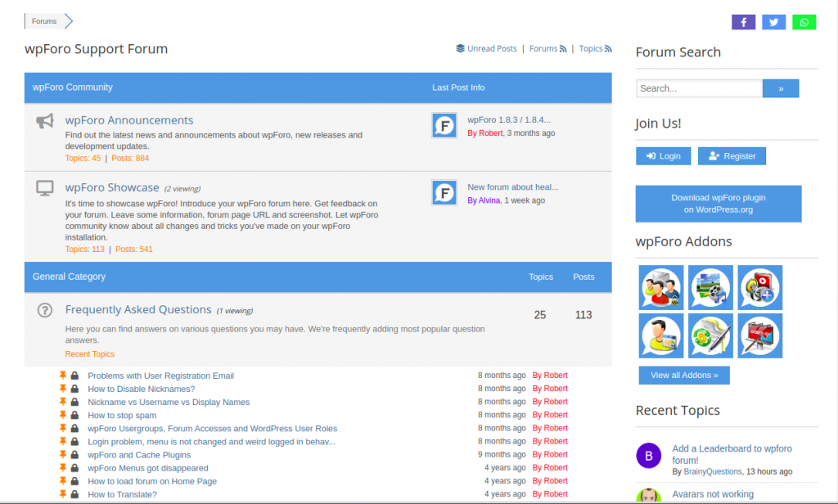Image resolution: width=838 pixels, height=504 pixels.
Task: View BrainyQuestions user profile
Action: 713,471
